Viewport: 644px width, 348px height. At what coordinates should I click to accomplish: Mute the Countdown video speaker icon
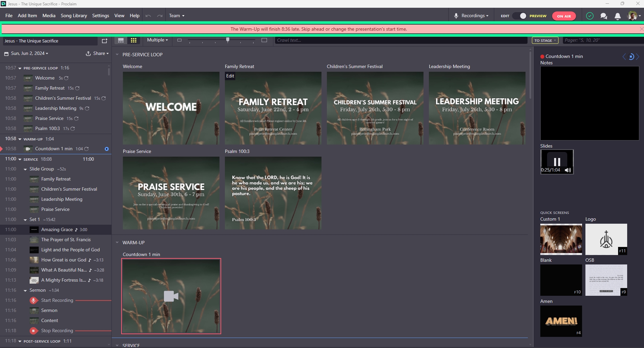click(x=568, y=170)
